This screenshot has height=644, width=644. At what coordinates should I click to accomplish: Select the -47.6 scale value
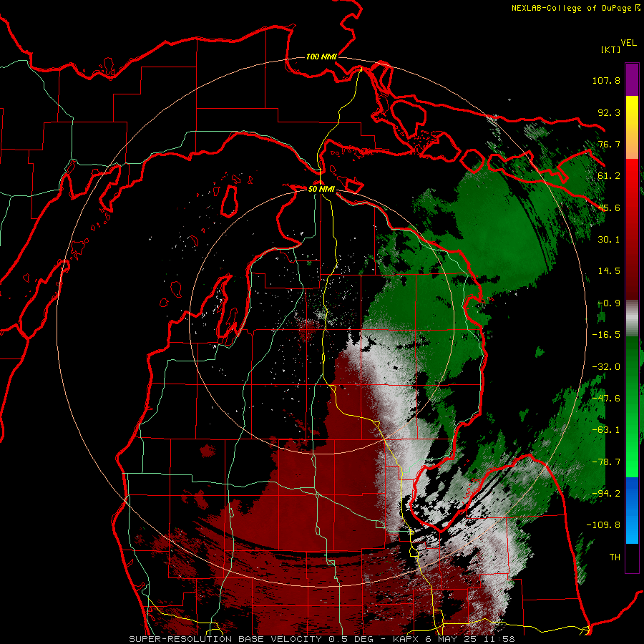pyautogui.click(x=606, y=399)
